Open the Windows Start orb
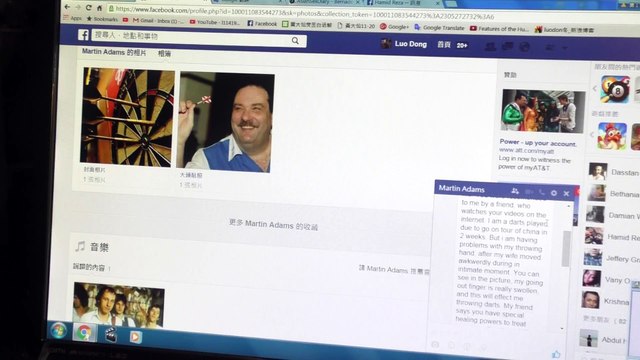 (x=58, y=331)
